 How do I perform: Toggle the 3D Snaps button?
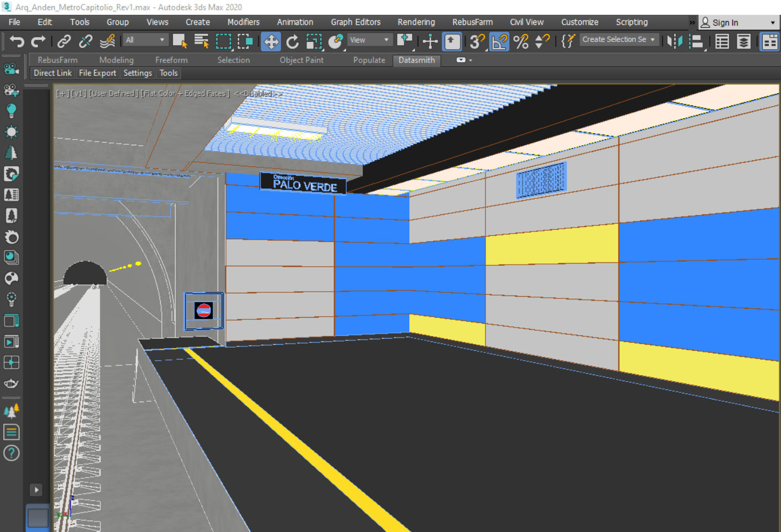[x=477, y=41]
